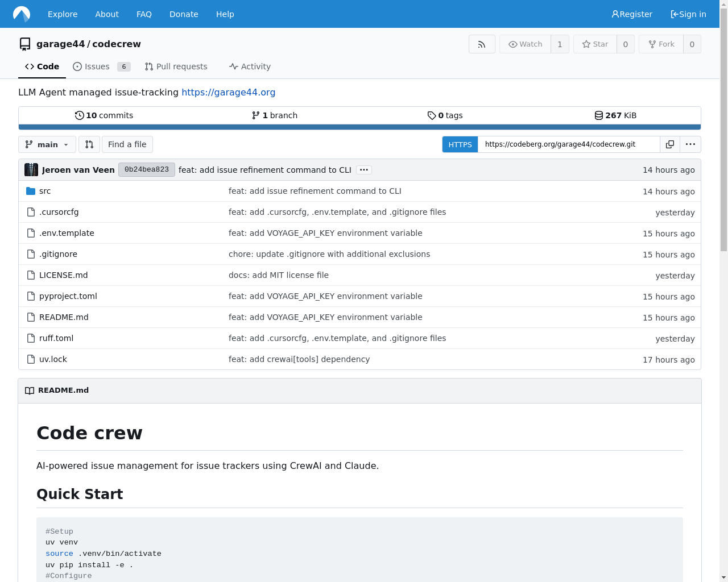Open the Pull requests tab
This screenshot has width=728, height=582.
coord(176,66)
